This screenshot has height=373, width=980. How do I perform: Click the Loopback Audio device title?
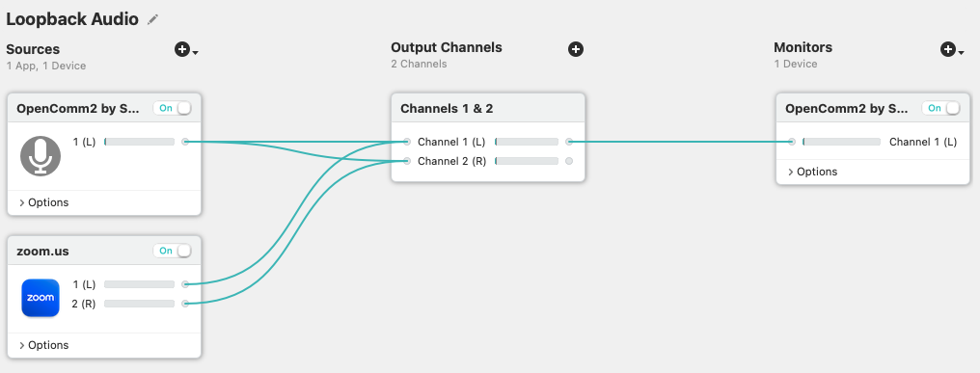tap(72, 19)
